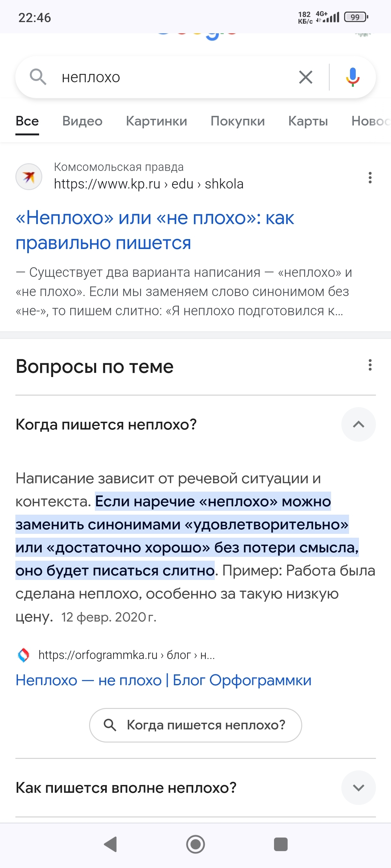Tap the voice search microphone icon
The height and width of the screenshot is (868, 391).
353,77
